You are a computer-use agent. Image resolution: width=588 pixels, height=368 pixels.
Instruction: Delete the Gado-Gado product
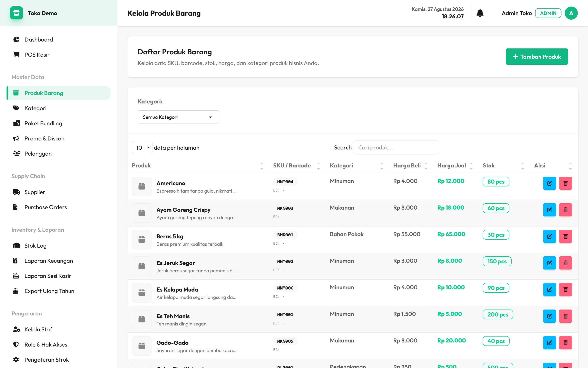click(565, 343)
